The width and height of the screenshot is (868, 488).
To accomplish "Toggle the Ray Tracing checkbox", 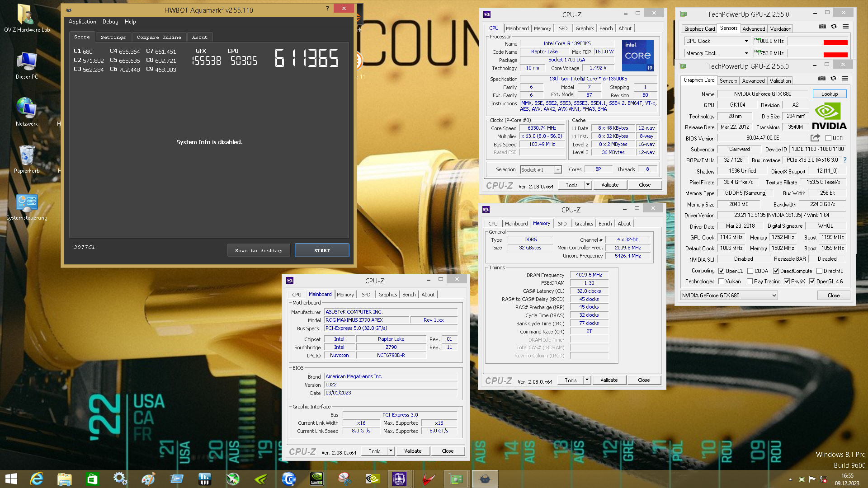I will click(750, 282).
